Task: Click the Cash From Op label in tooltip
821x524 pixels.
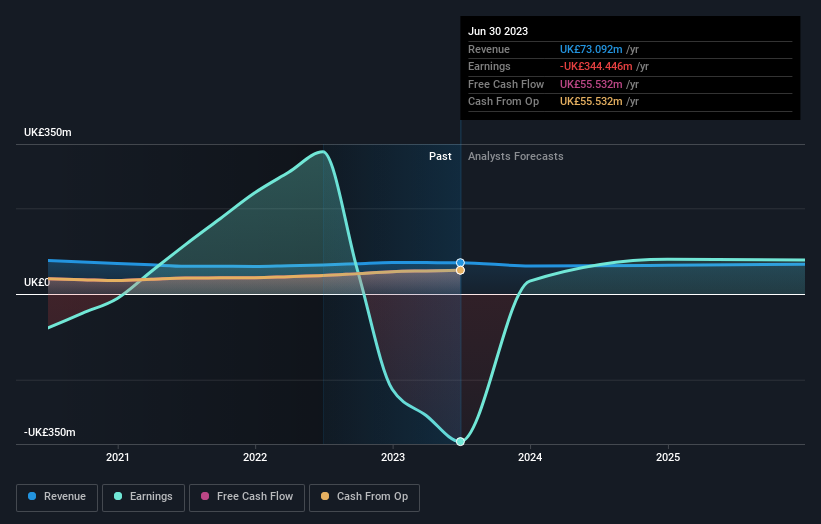Action: pyautogui.click(x=503, y=102)
